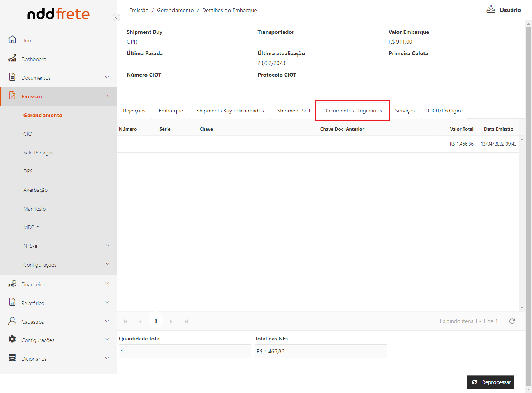
Task: Click the Total das NFs field
Action: pyautogui.click(x=321, y=351)
